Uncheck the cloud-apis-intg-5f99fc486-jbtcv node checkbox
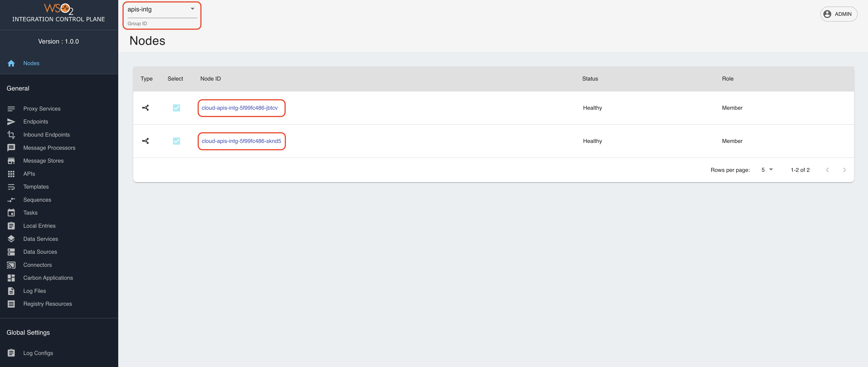 (x=176, y=108)
